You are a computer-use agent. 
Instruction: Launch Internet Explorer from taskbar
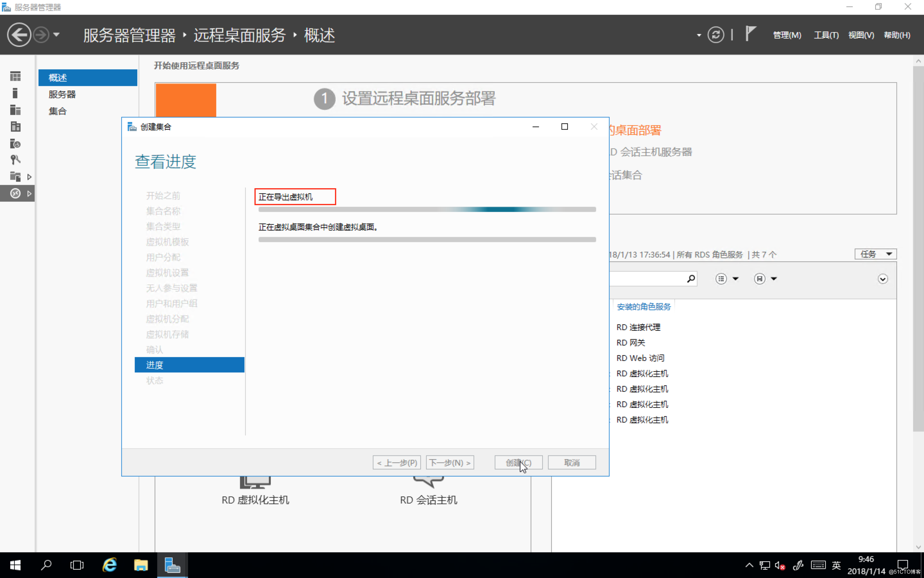pos(109,565)
